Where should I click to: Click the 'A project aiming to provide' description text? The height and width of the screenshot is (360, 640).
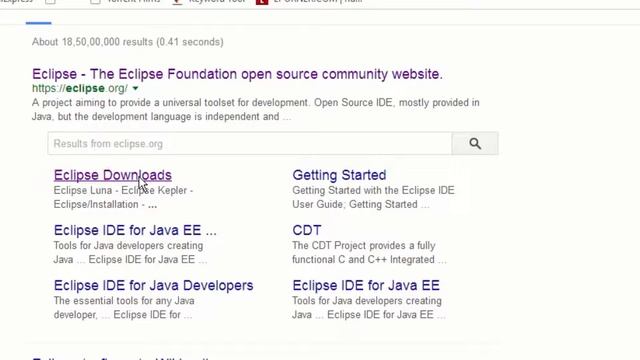pyautogui.click(x=256, y=109)
